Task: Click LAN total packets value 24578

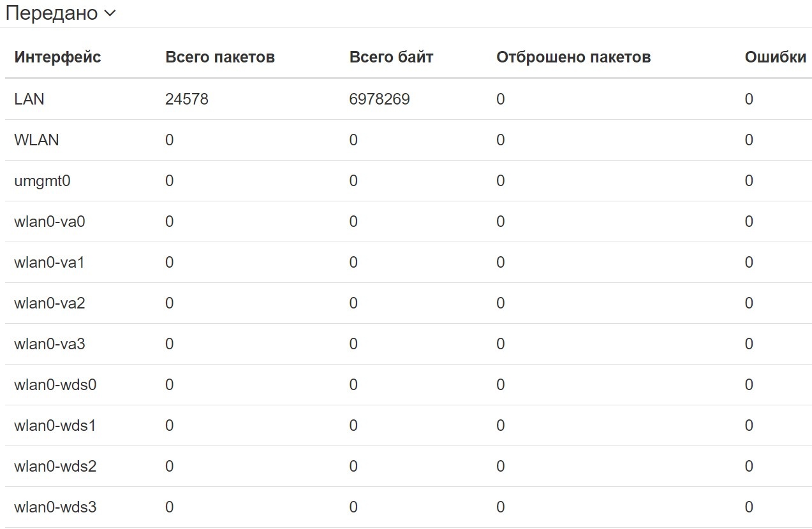Action: point(186,99)
